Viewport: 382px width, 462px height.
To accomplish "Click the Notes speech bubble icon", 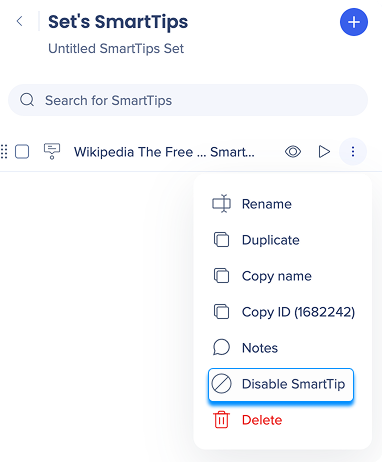I will 221,348.
